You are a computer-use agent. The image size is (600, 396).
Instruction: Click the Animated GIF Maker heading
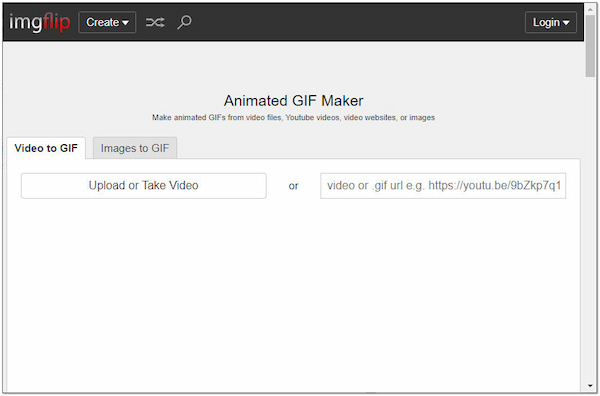tap(293, 101)
